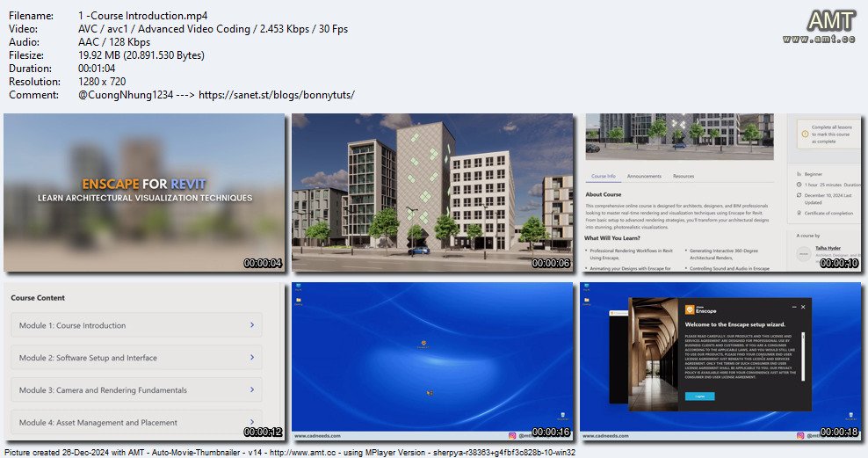Open the Resources tab
The height and width of the screenshot is (458, 868).
[x=684, y=176]
